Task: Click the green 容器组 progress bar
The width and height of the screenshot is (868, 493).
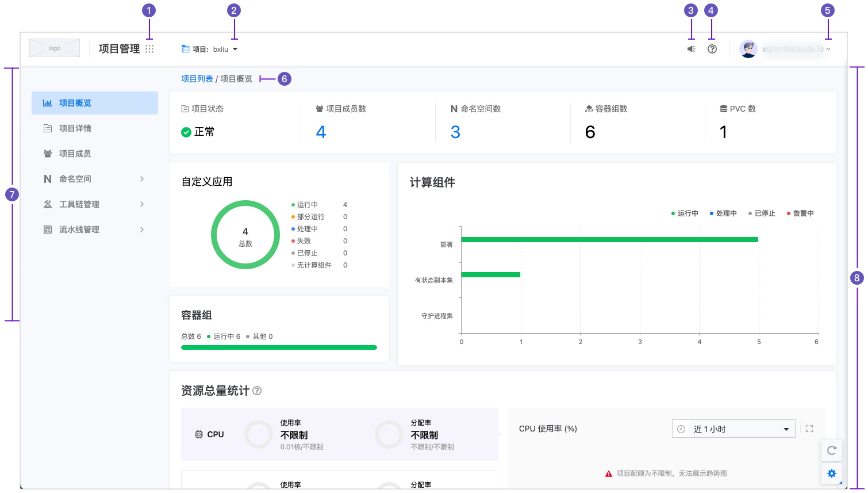Action: click(x=279, y=347)
